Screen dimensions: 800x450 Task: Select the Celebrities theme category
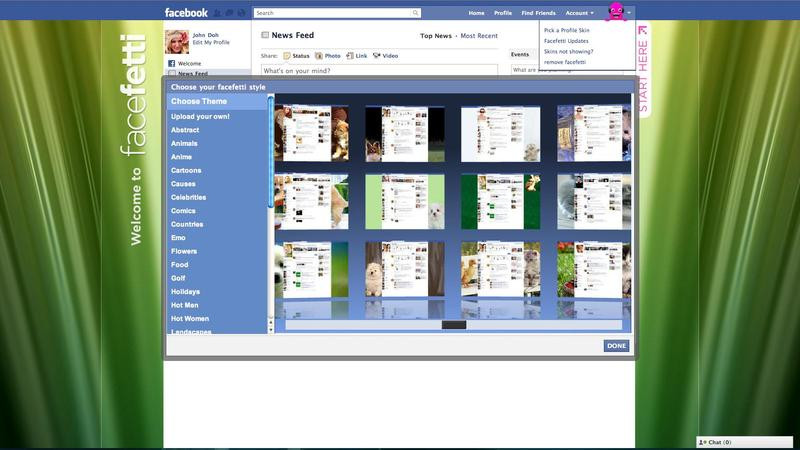point(188,197)
